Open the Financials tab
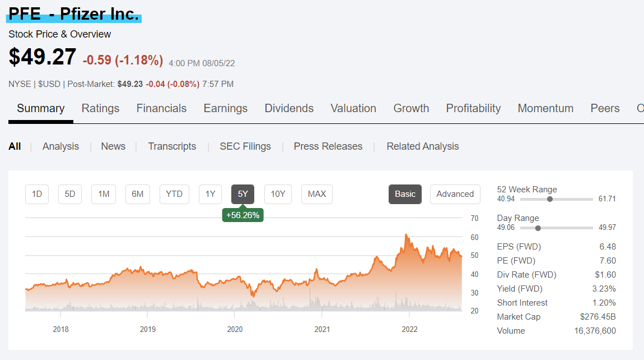The width and height of the screenshot is (644, 360). [x=161, y=108]
